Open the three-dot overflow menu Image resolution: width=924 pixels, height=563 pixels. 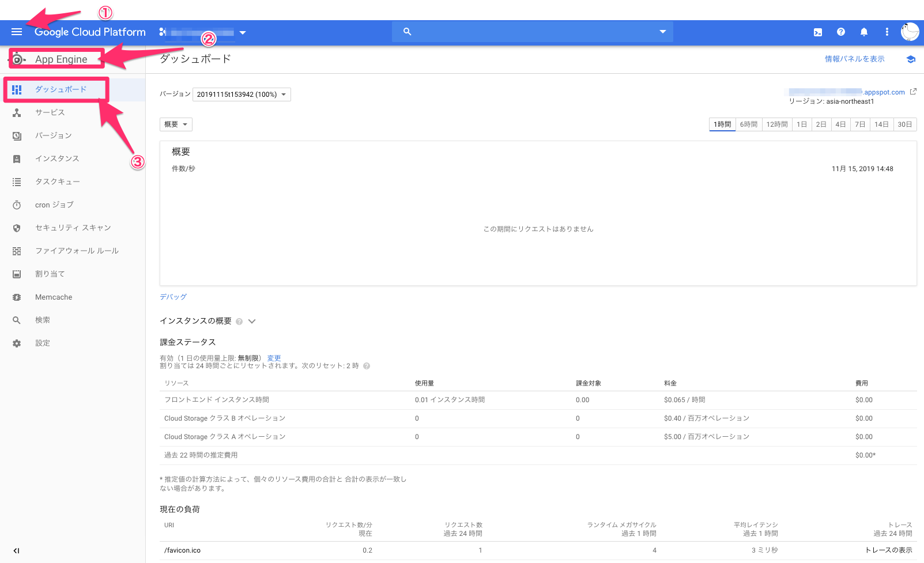tap(887, 32)
